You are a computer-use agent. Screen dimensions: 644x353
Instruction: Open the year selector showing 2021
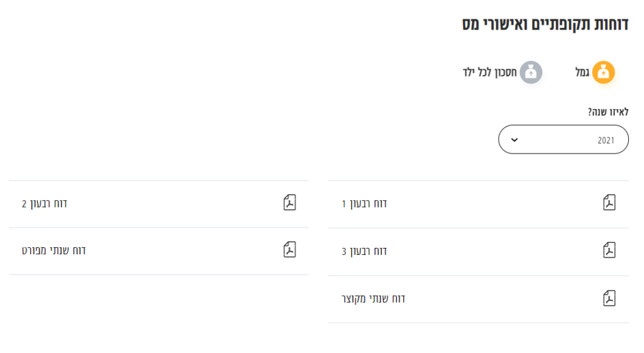563,139
